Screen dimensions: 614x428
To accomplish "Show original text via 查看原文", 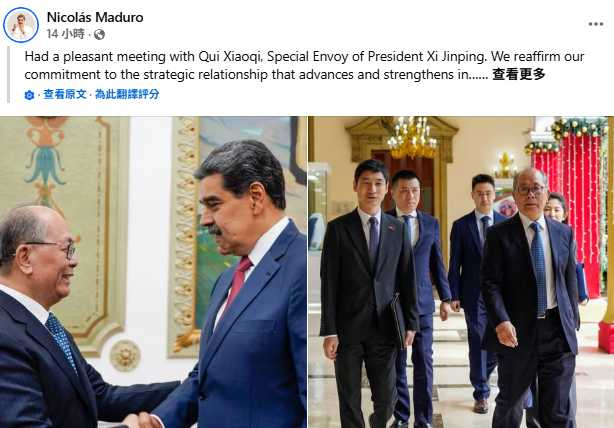I will [x=65, y=94].
